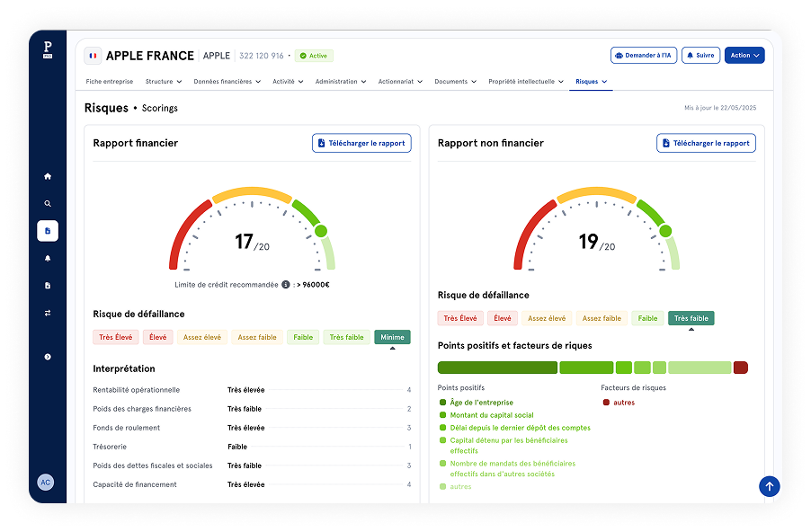Click the scroll-to-top arrow button
The width and height of the screenshot is (811, 532).
click(769, 486)
